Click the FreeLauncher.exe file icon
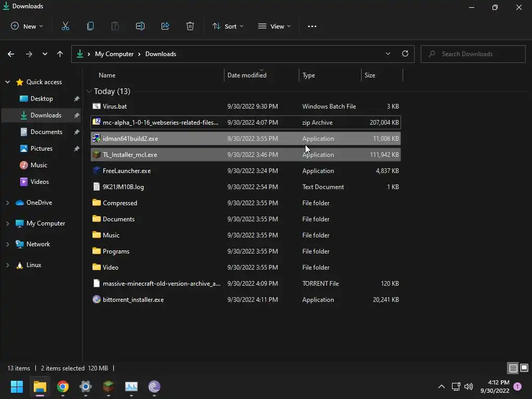Screen dimensions: 532x399 [96, 170]
